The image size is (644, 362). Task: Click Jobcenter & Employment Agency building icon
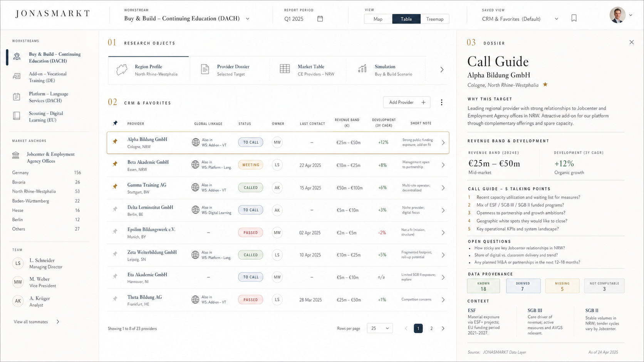pyautogui.click(x=16, y=155)
